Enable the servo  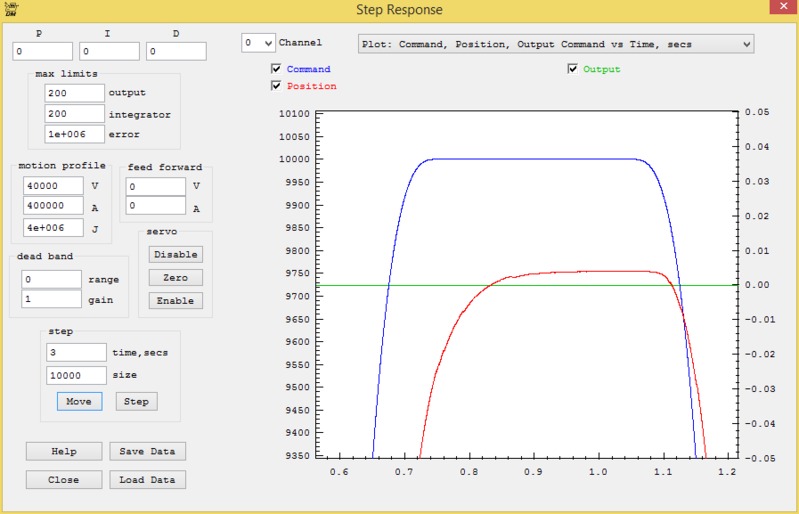point(175,300)
